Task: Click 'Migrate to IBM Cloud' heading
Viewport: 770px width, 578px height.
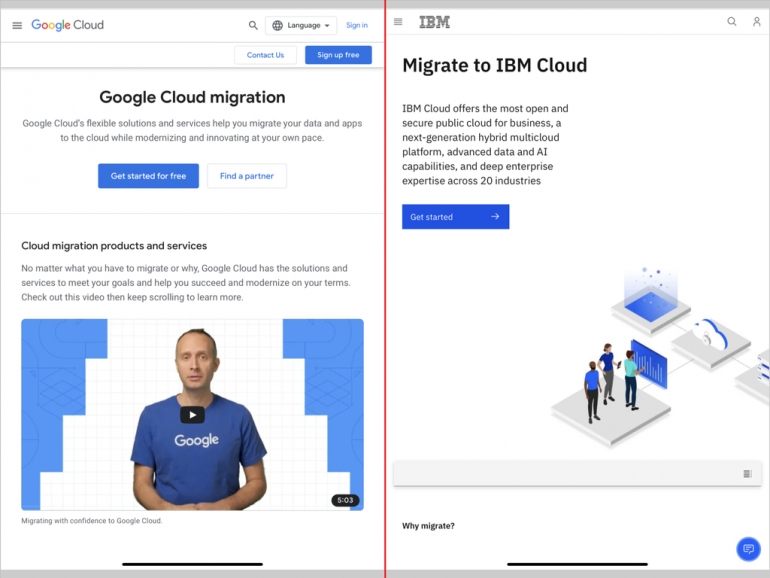Action: point(495,65)
